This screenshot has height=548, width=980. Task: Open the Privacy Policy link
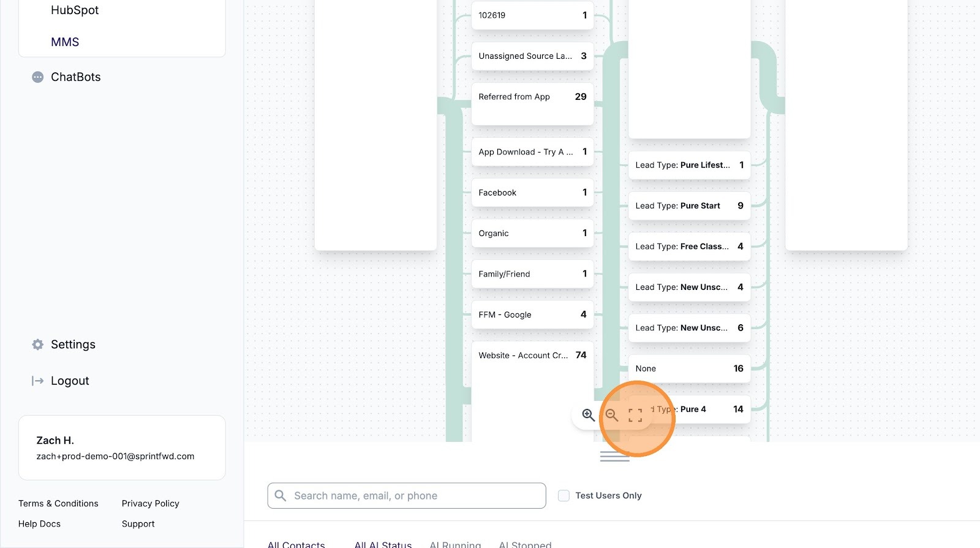point(151,503)
